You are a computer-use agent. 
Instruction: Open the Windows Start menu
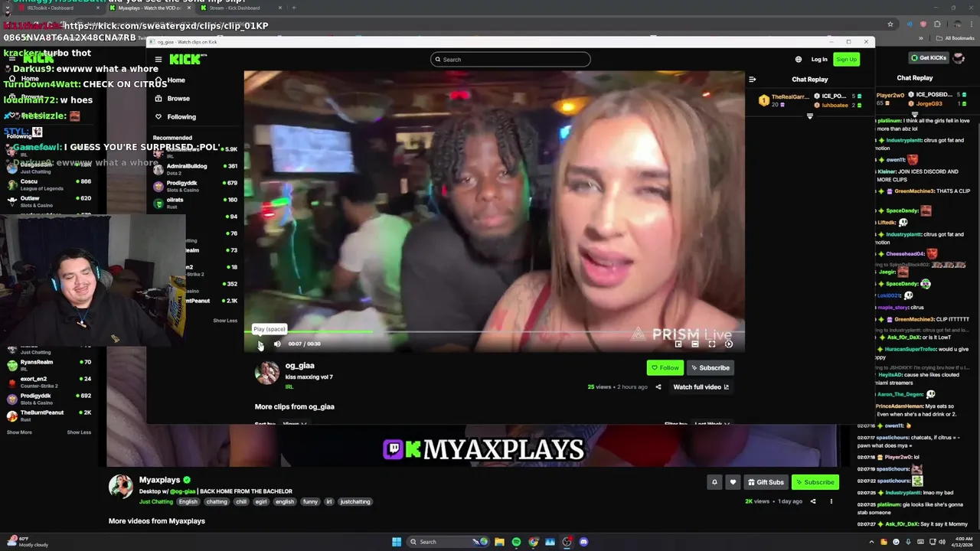[397, 542]
